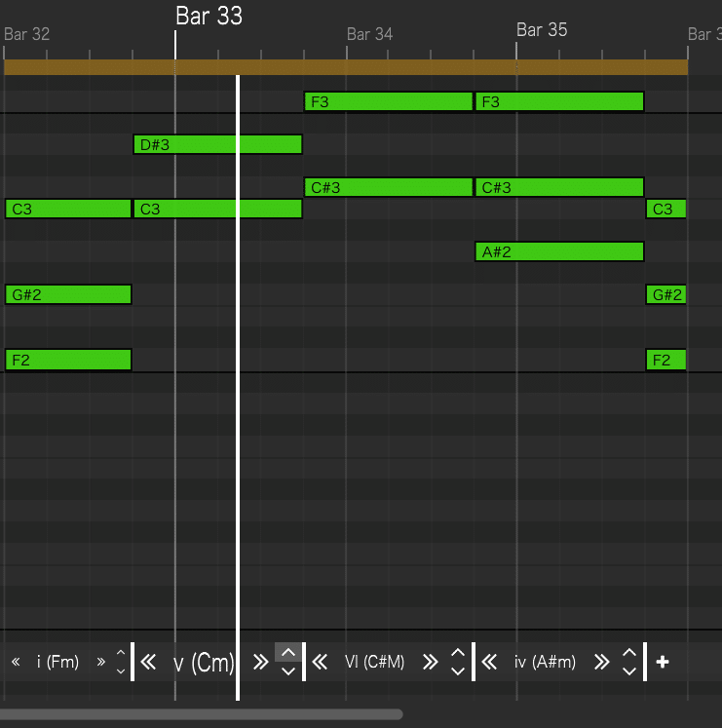Viewport: 722px width, 728px height.
Task: Jump to Bar 35 marker
Action: tap(542, 29)
